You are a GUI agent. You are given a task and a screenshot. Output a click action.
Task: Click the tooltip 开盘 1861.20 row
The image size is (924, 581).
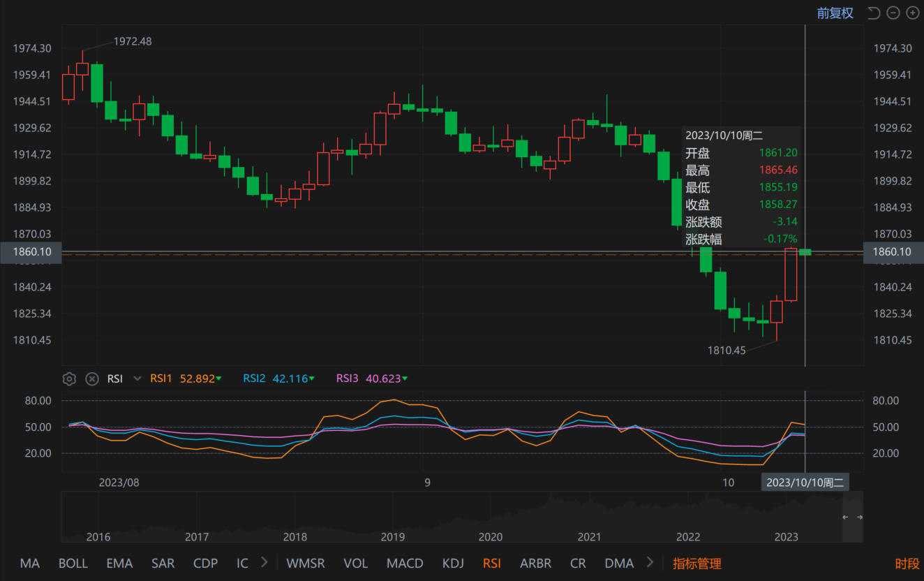[741, 153]
